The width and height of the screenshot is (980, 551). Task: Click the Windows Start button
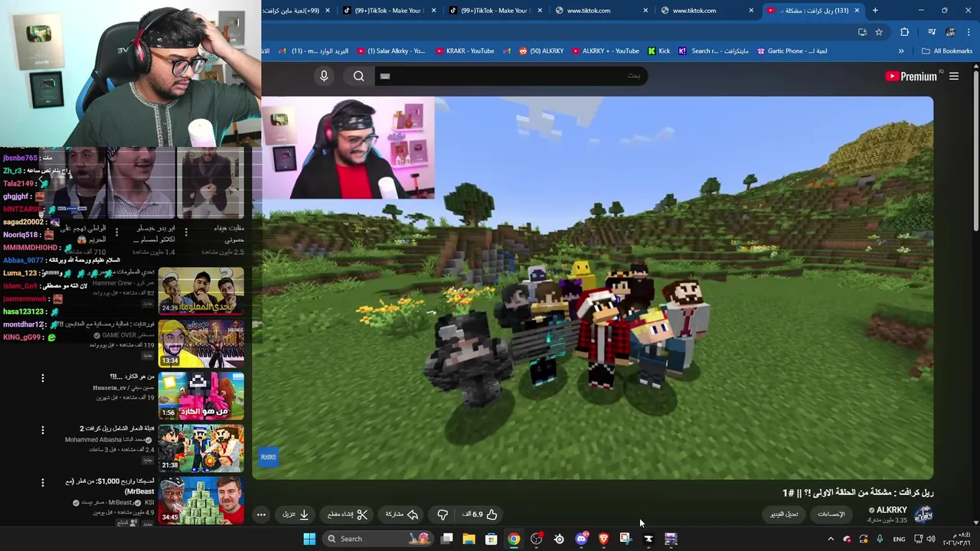(309, 539)
